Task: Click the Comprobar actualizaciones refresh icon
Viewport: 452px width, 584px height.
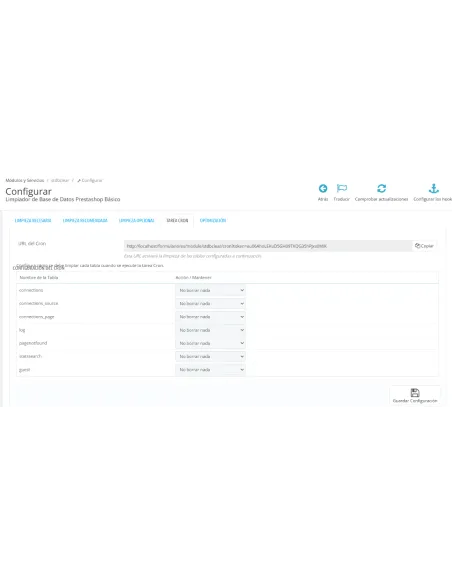Action: pos(381,188)
